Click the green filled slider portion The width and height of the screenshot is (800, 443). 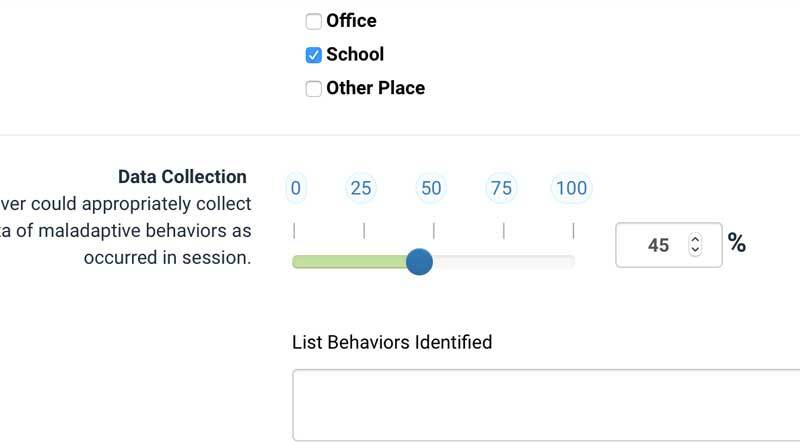coord(349,262)
